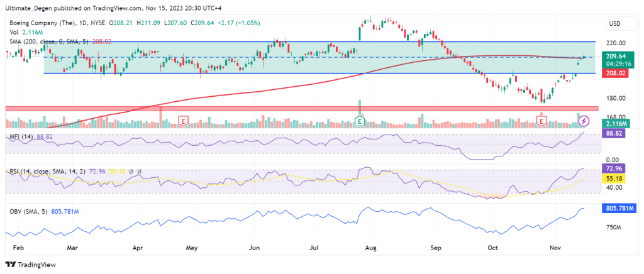Click the 180.00 price axis value

[x=616, y=98]
